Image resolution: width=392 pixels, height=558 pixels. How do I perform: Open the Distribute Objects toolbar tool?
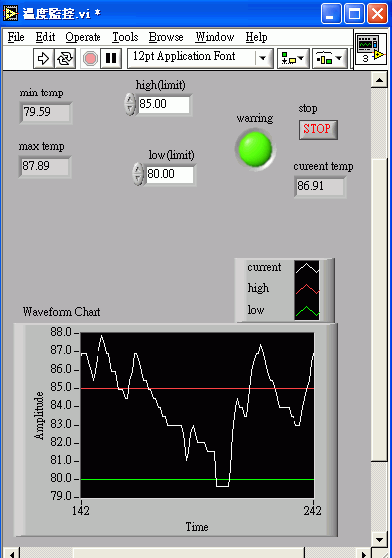[330, 58]
